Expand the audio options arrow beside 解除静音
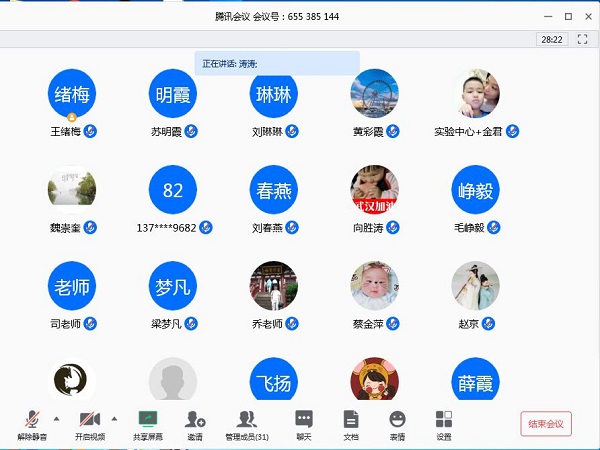The image size is (600, 450). (x=56, y=418)
